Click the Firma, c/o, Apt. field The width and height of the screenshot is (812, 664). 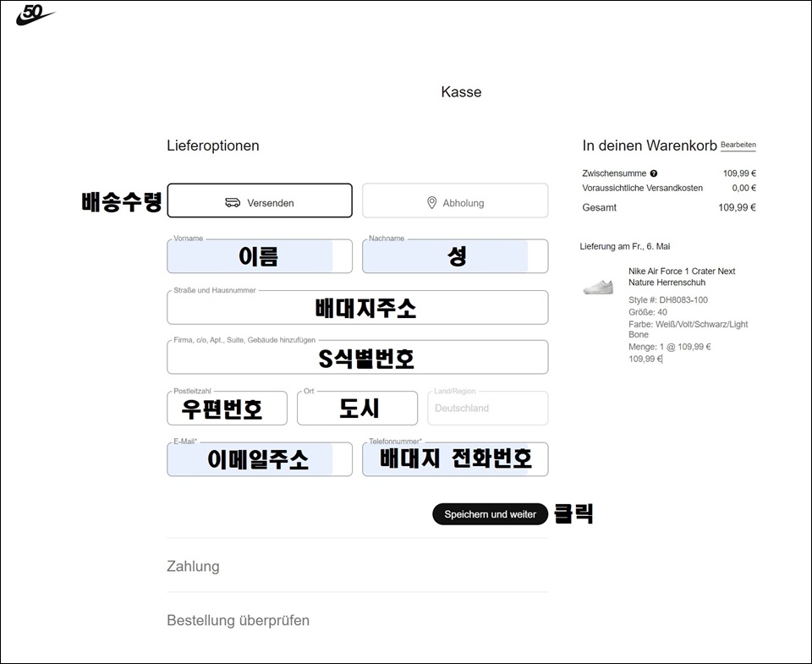pyautogui.click(x=357, y=357)
